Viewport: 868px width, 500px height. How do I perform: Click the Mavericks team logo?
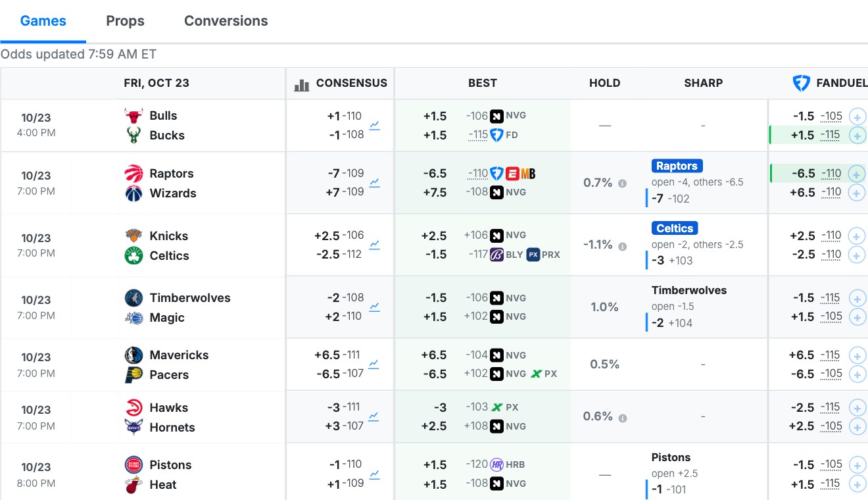point(133,355)
